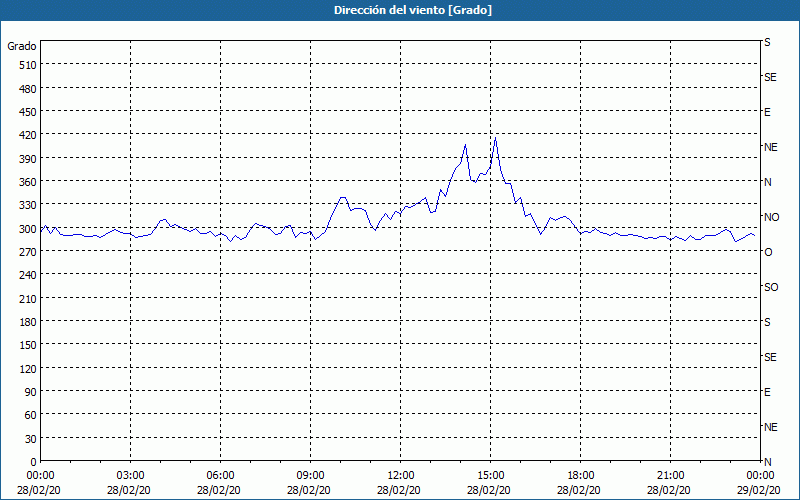Select the E compass label level with 450
Viewport: 800px width, 500px height.
[767, 112]
